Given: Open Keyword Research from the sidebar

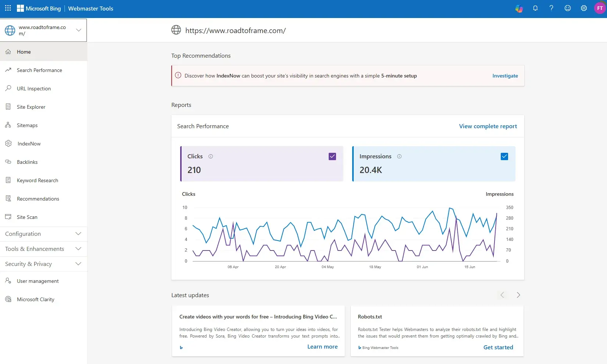Looking at the screenshot, I should pyautogui.click(x=37, y=180).
